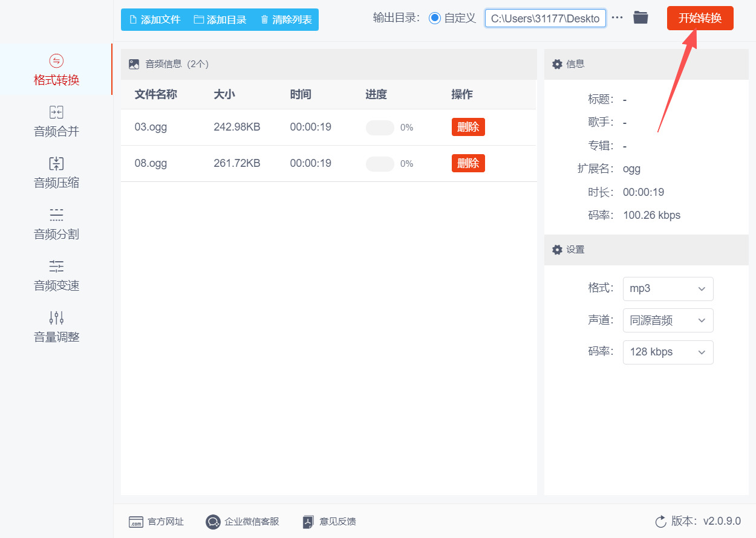
Task: Click the folder icon in 添加目录
Action: (198, 19)
